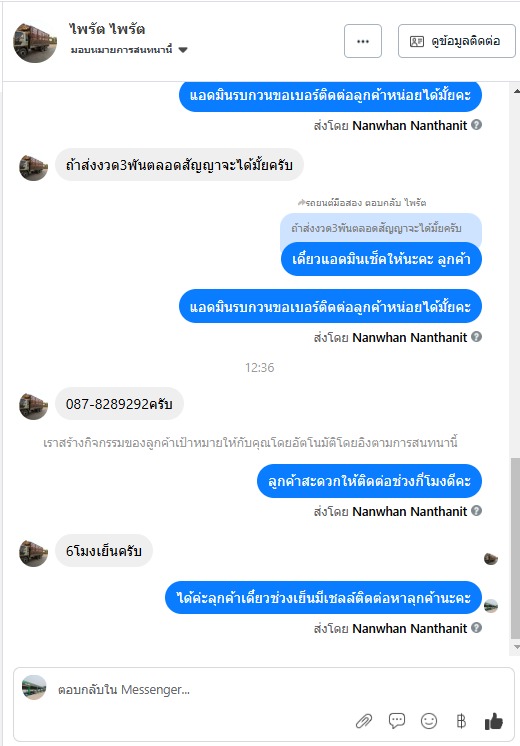This screenshot has height=746, width=520.
Task: Click help icon beside last Nanwhan Nanthanit label
Action: point(476,628)
